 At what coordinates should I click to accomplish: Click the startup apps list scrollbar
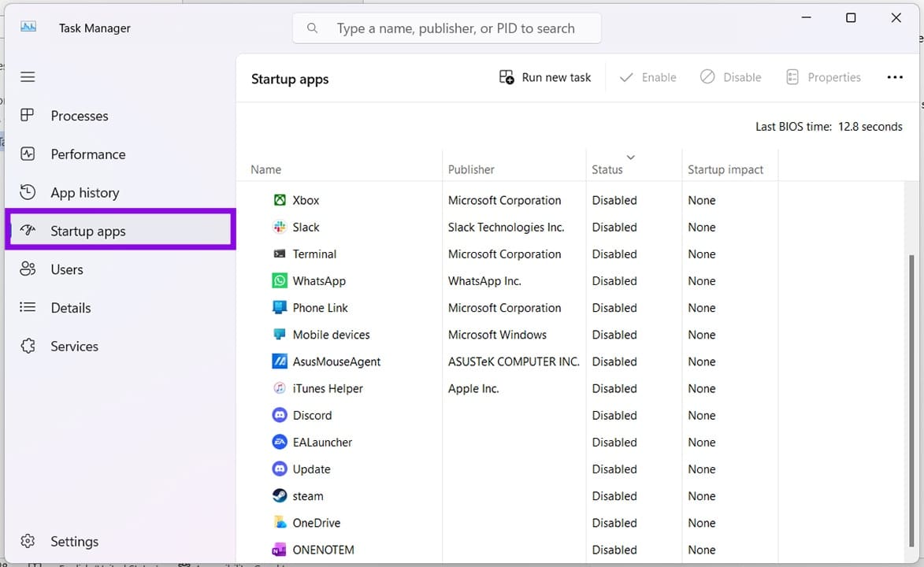tap(911, 401)
